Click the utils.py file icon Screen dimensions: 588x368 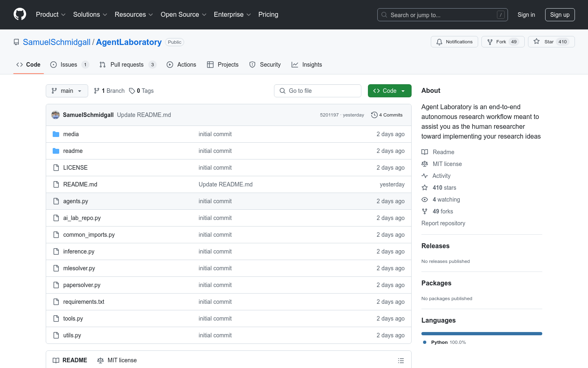coord(56,335)
